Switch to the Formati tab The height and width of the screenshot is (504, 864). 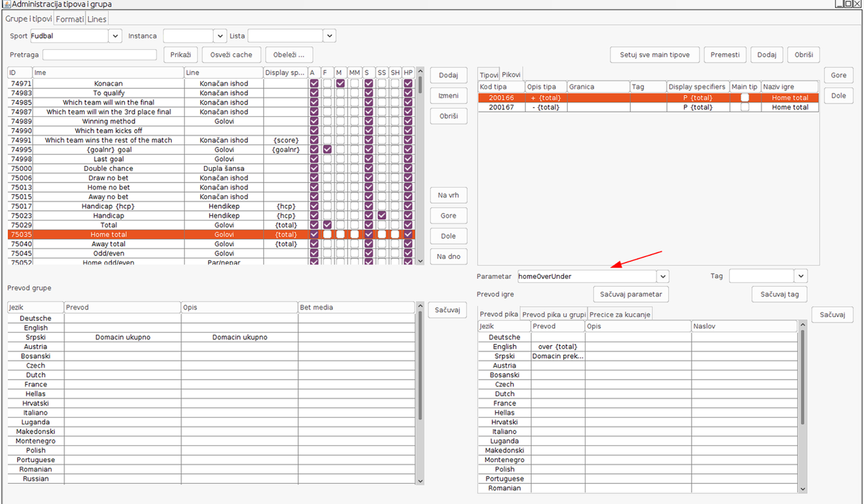pos(70,19)
